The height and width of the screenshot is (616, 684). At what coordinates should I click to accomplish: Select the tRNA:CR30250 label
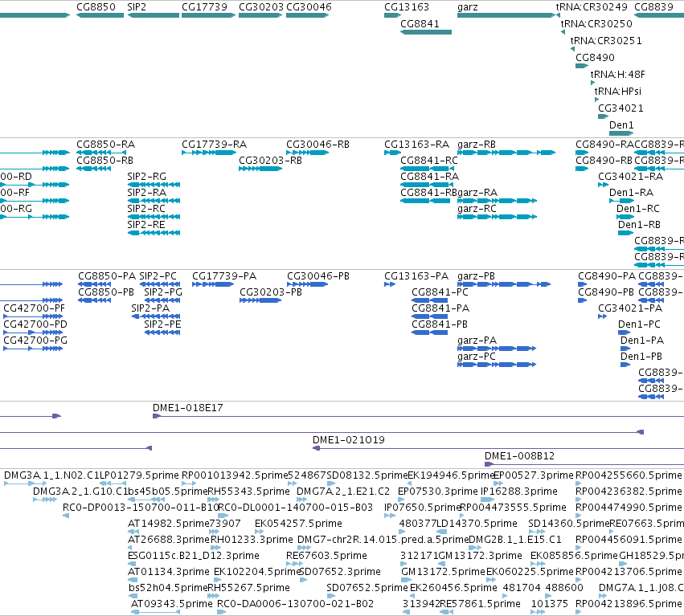[x=596, y=24]
